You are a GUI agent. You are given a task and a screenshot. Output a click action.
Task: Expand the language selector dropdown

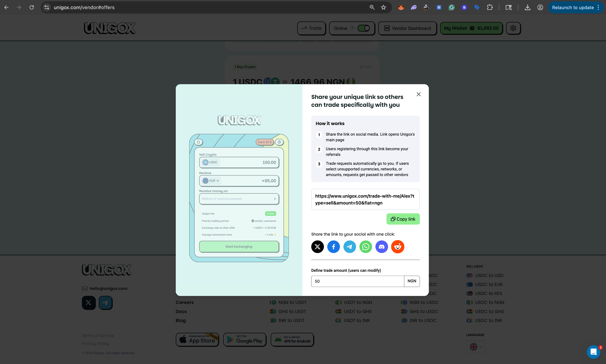tap(475, 347)
